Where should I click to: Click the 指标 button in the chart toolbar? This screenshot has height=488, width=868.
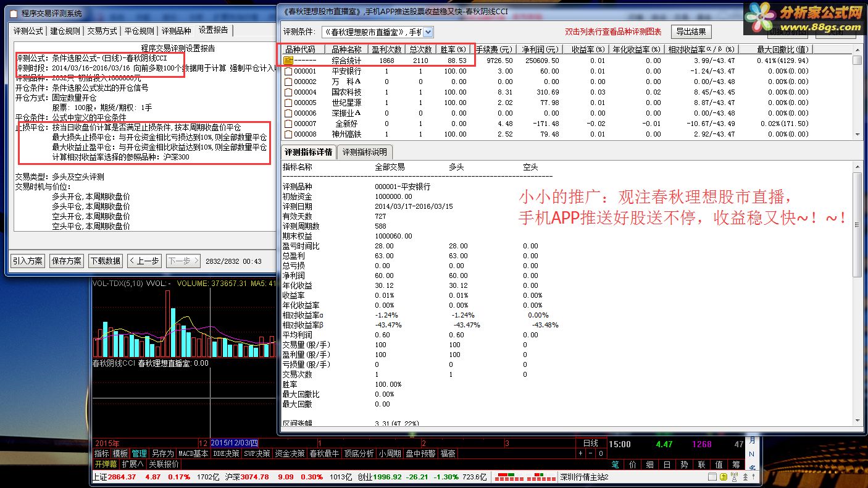tap(101, 453)
